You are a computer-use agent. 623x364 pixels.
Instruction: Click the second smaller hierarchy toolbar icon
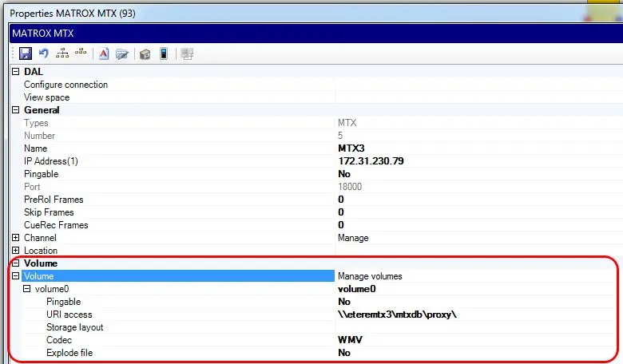[81, 54]
